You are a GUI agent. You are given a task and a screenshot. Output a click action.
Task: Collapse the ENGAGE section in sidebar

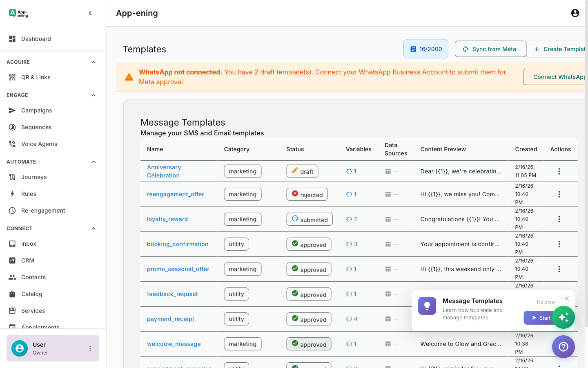(93, 95)
